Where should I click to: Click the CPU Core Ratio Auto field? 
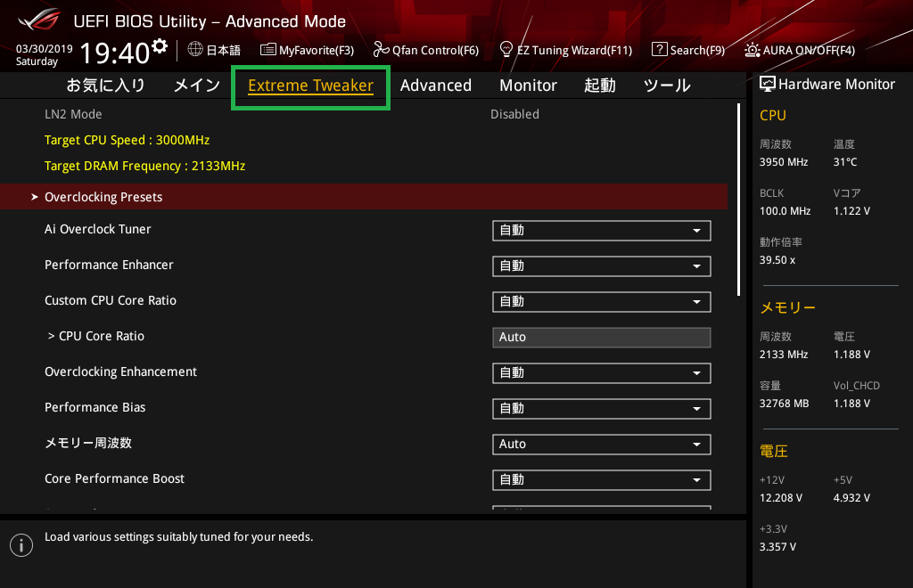coord(602,338)
